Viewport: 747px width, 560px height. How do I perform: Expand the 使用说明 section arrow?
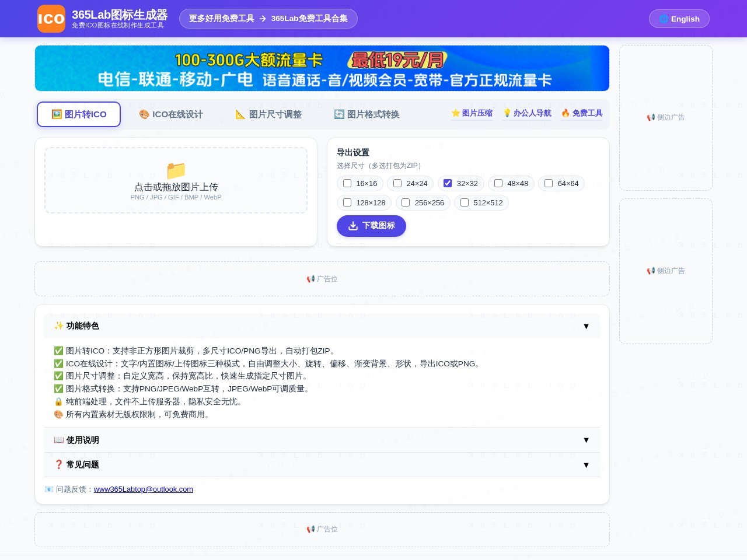coord(587,440)
